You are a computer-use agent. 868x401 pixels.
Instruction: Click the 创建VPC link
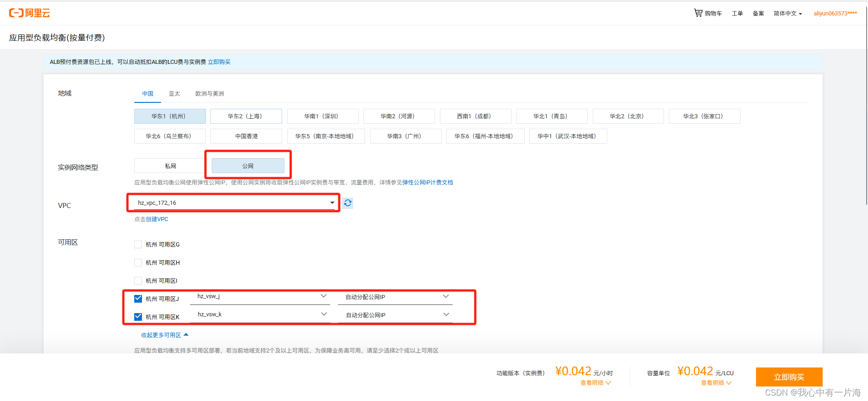(157, 219)
